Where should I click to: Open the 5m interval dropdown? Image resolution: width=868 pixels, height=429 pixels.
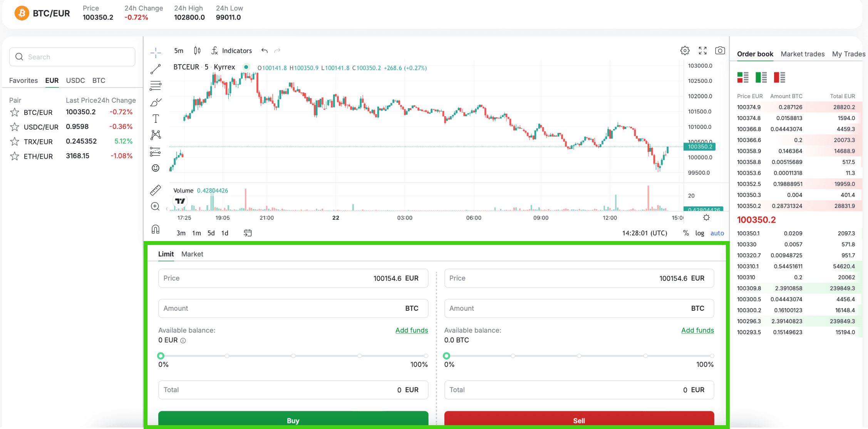[179, 50]
